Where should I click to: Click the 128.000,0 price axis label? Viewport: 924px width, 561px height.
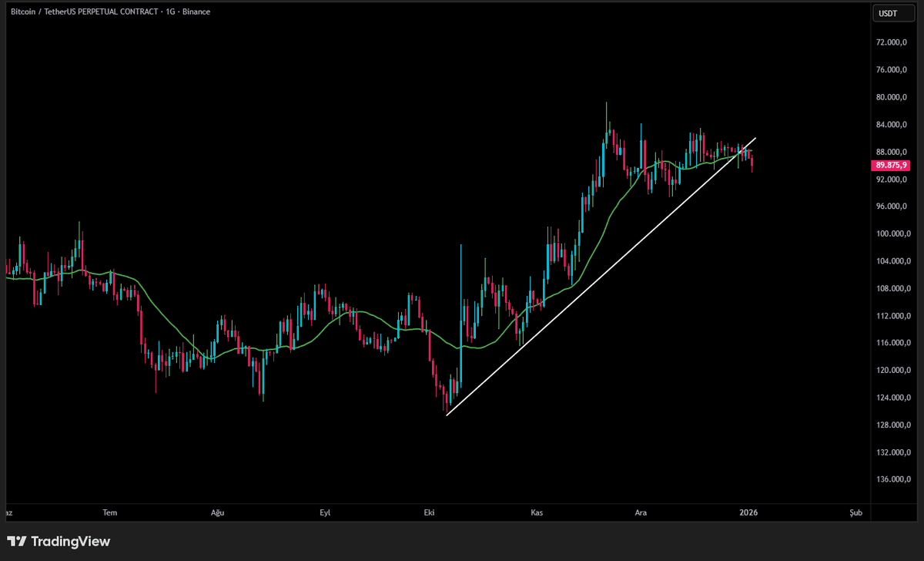pyautogui.click(x=892, y=425)
